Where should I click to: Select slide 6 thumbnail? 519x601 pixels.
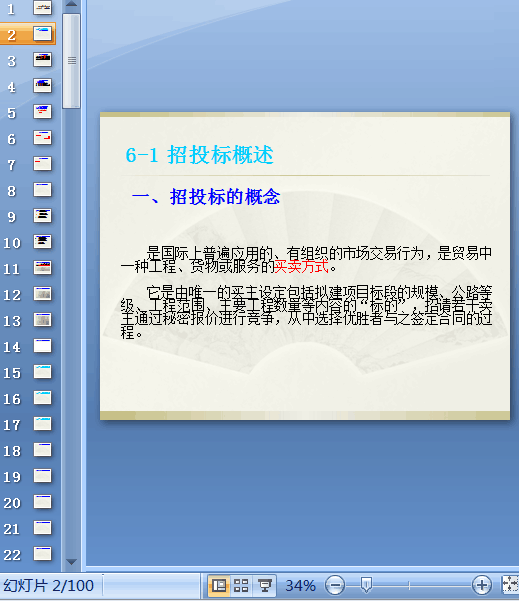click(43, 138)
